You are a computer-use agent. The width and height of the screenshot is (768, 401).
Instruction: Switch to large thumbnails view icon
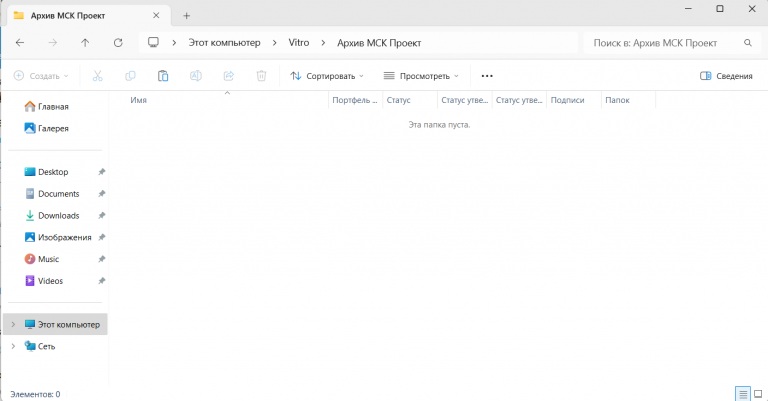pos(758,394)
